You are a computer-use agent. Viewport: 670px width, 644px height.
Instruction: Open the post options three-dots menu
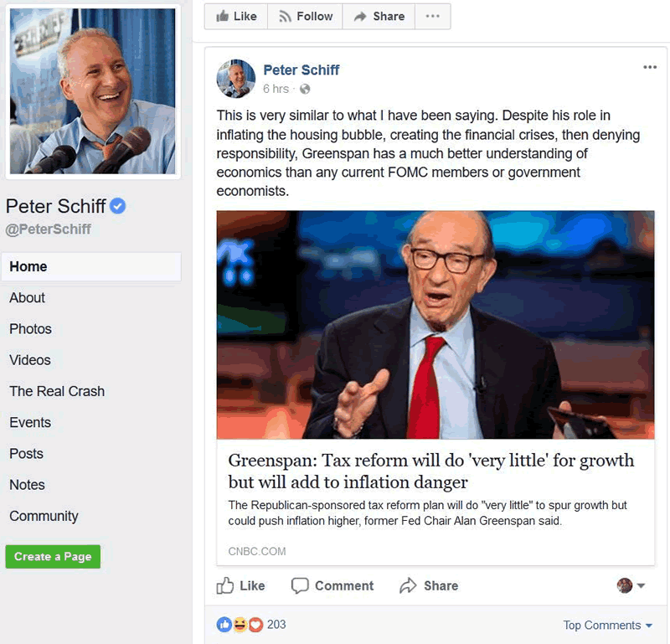coord(650,67)
